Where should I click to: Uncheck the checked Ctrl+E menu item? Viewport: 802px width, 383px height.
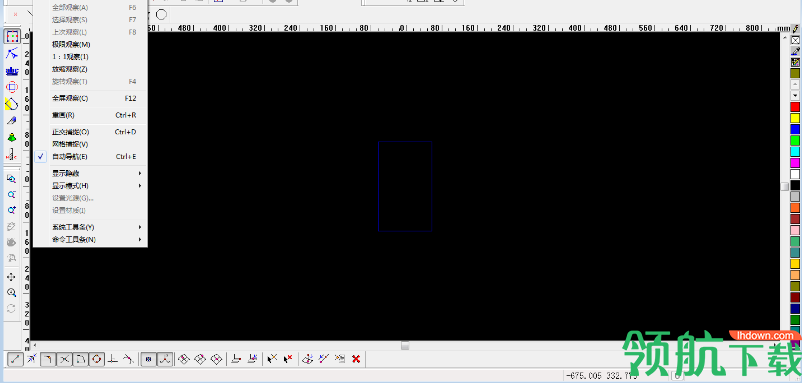pos(90,157)
